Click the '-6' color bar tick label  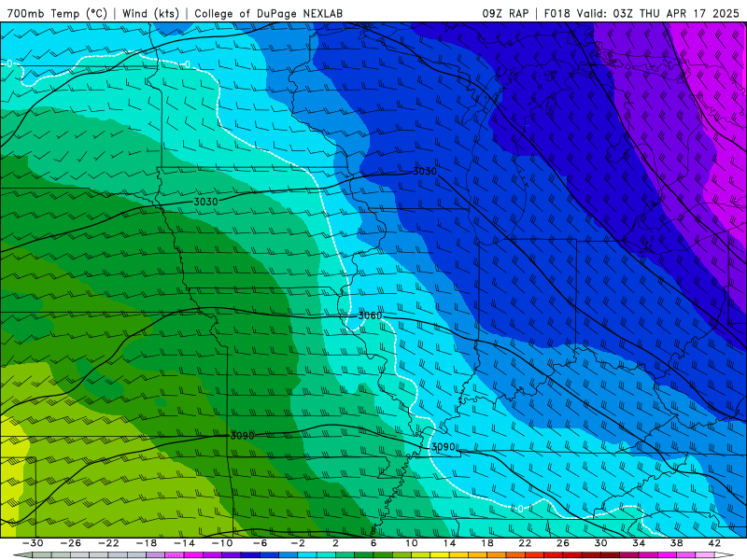click(261, 543)
